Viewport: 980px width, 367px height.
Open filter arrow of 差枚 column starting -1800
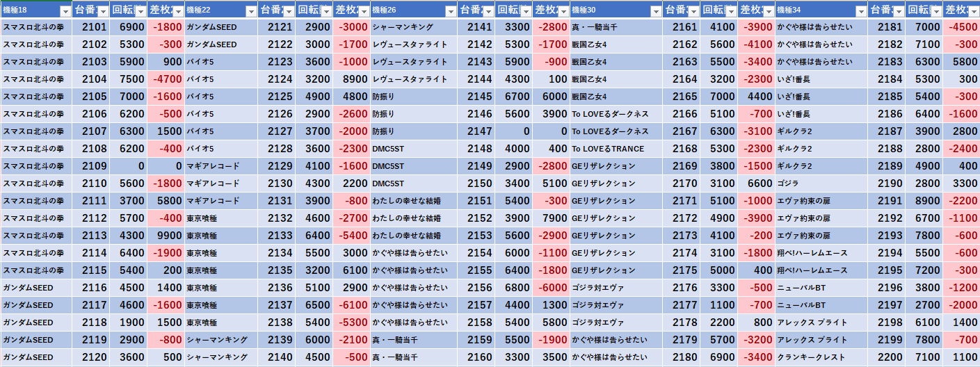pyautogui.click(x=177, y=11)
